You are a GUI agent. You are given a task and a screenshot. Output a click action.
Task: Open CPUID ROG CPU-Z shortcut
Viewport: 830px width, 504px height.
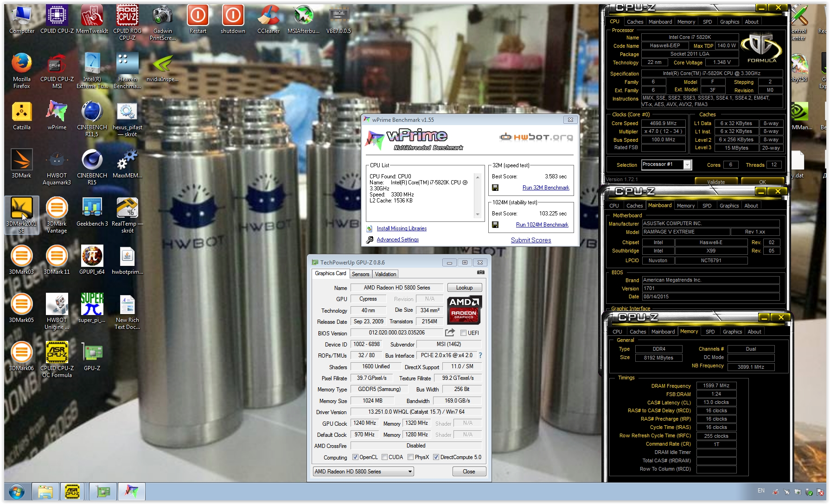coord(127,23)
